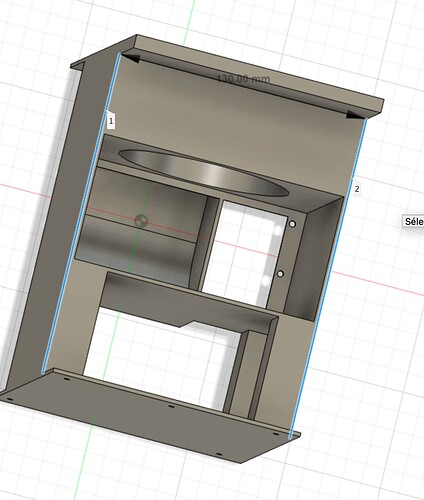This screenshot has width=424, height=500.
Task: Select the selection marker labeled 2
Action: (x=357, y=189)
